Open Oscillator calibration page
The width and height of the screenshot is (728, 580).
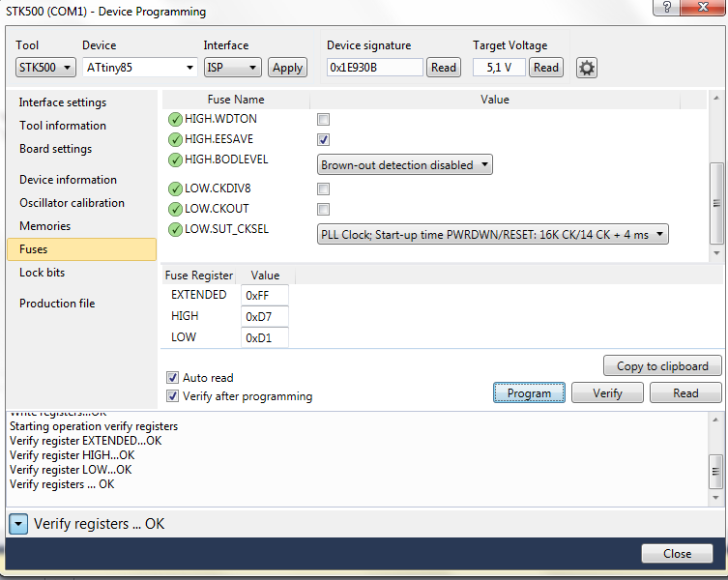72,203
